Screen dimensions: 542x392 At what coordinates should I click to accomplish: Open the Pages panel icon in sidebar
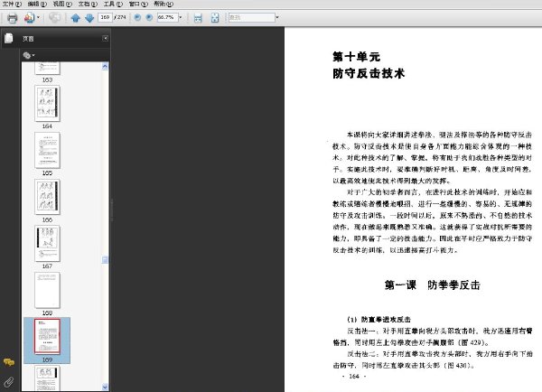pos(9,38)
